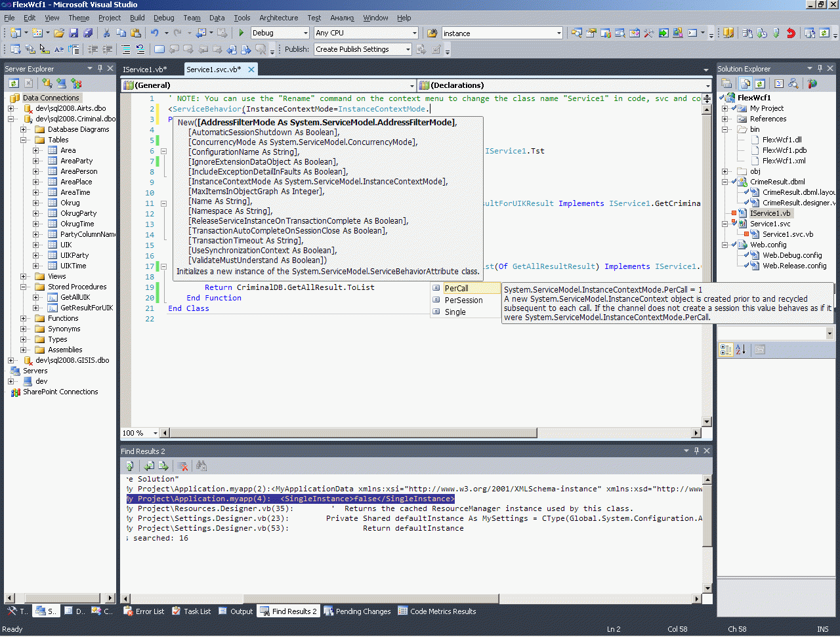The height and width of the screenshot is (637, 840).
Task: Refresh the Server Explorer panel
Action: [14, 83]
